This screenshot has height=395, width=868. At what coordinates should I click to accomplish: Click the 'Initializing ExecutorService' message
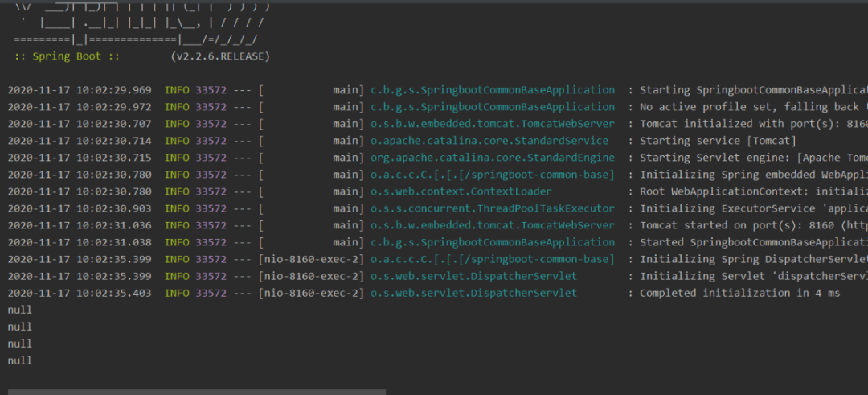click(753, 209)
